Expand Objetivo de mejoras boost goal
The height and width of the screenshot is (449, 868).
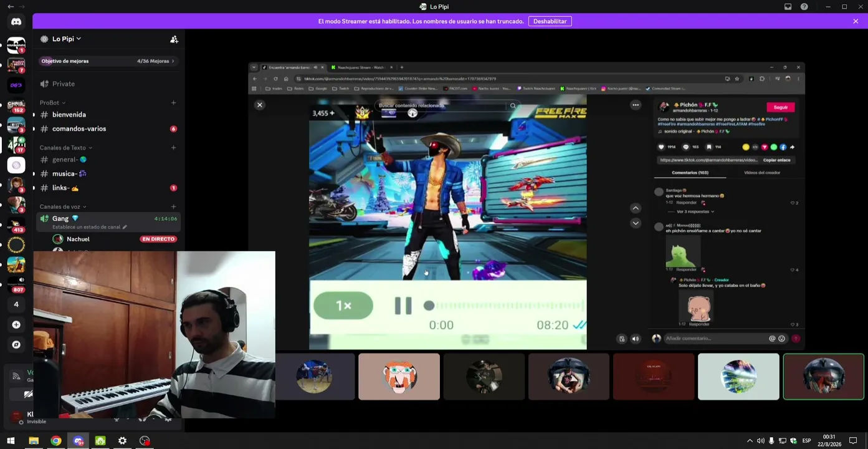tap(108, 61)
